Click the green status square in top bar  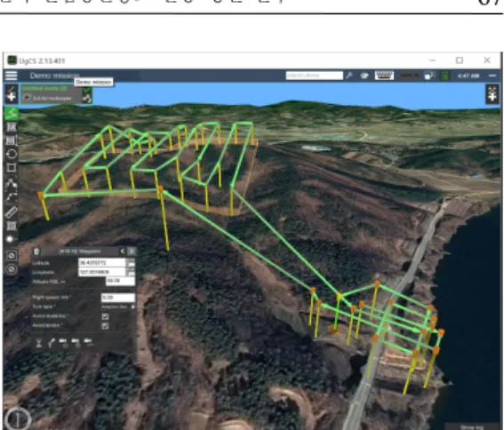444,76
